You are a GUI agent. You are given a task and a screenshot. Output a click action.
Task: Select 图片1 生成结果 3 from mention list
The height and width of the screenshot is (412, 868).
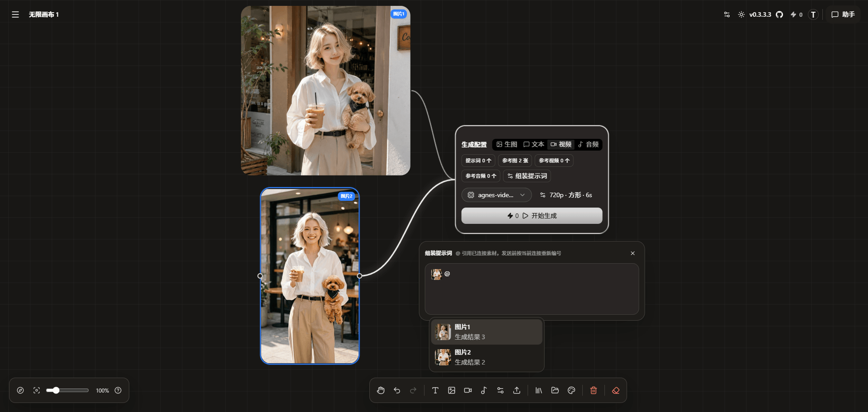[486, 332]
